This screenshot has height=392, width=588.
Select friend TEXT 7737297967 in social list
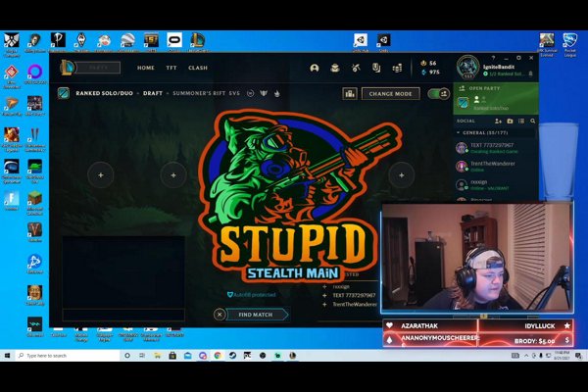(x=495, y=148)
